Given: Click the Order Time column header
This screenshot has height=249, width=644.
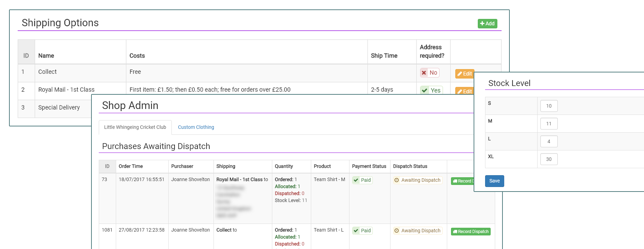Looking at the screenshot, I should pyautogui.click(x=131, y=166).
